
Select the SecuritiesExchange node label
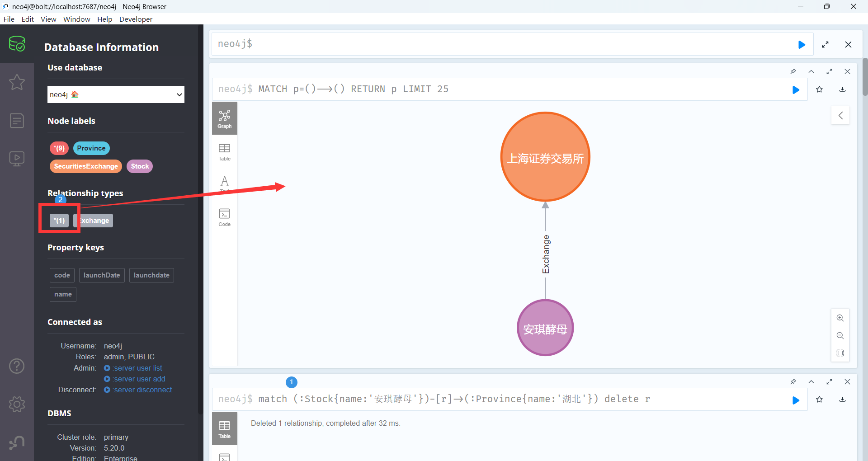coord(86,166)
